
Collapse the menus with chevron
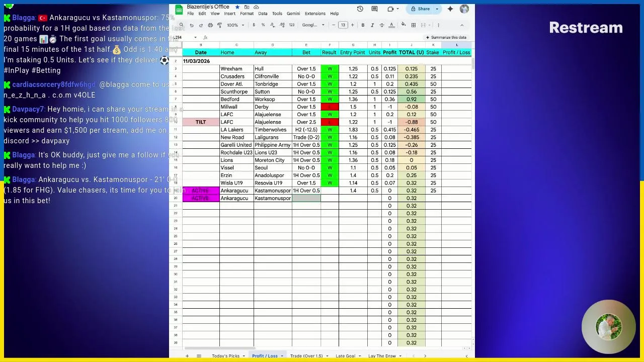(x=462, y=25)
